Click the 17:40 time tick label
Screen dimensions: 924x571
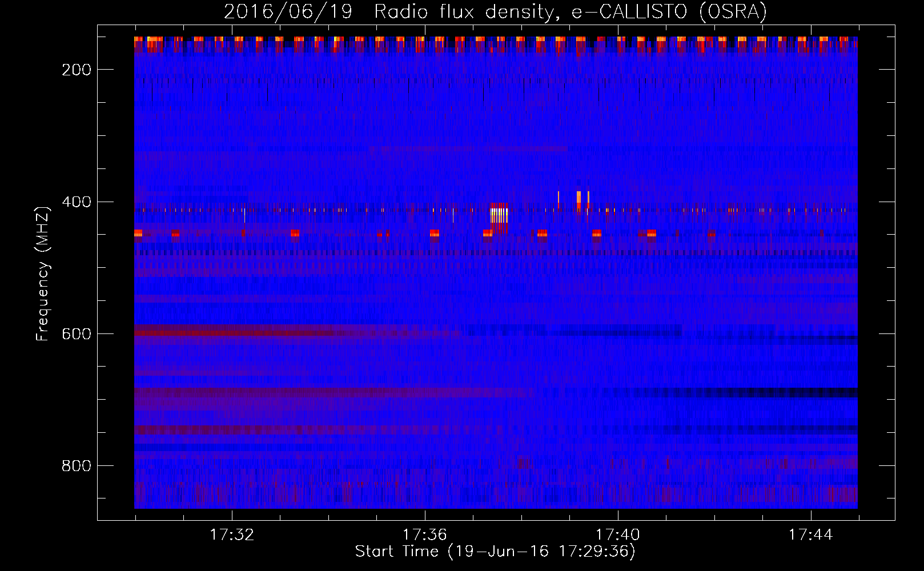[618, 535]
